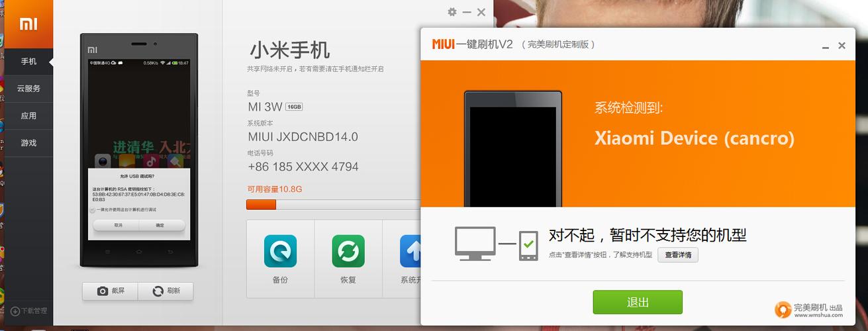The height and width of the screenshot is (331, 868).
Task: Click the 系统检测到: label
Action: [x=628, y=108]
